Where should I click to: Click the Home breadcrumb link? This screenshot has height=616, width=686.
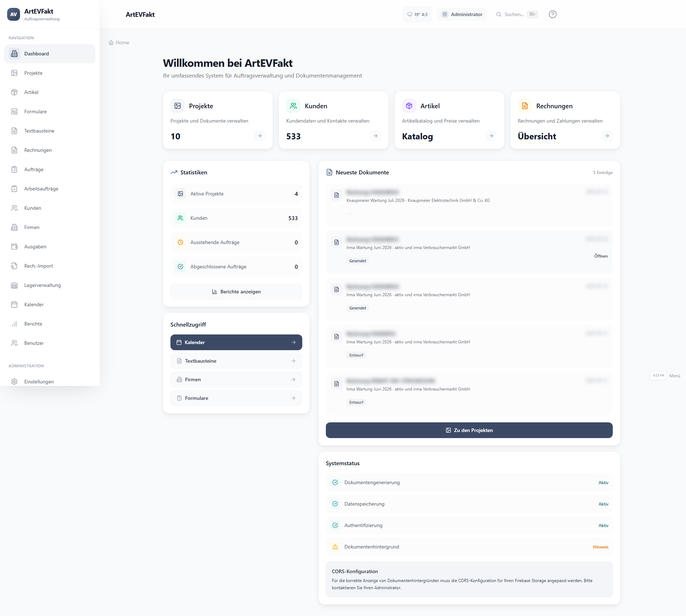119,43
